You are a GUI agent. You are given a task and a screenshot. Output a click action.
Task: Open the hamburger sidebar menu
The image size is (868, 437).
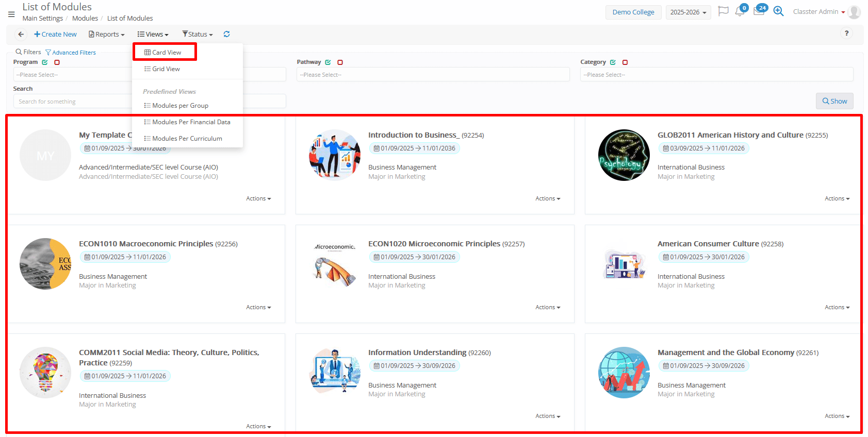click(11, 14)
